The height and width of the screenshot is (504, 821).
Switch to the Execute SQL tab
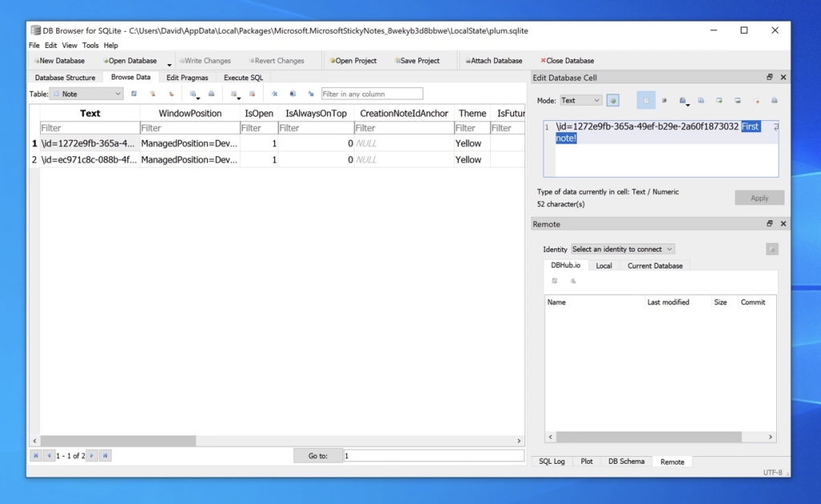[243, 78]
